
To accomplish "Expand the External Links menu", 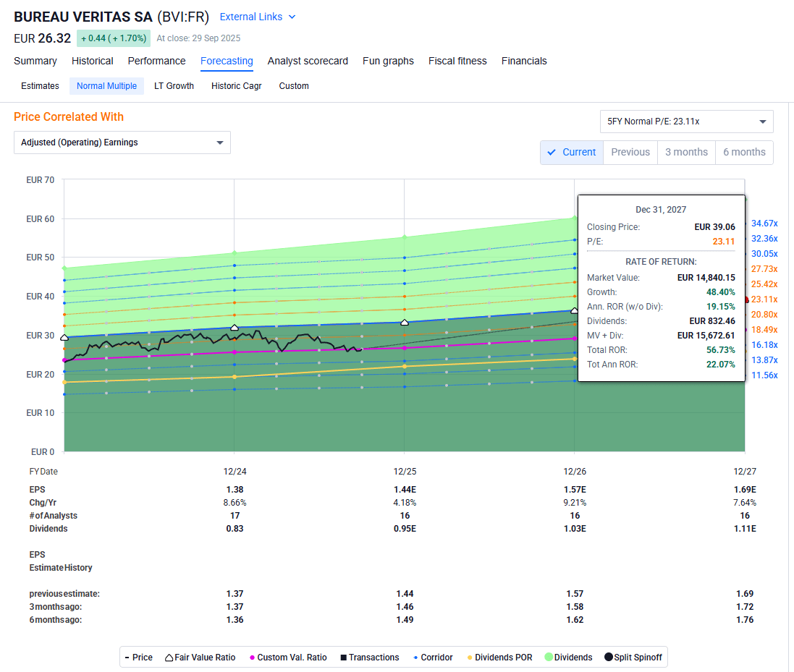I will pyautogui.click(x=257, y=16).
